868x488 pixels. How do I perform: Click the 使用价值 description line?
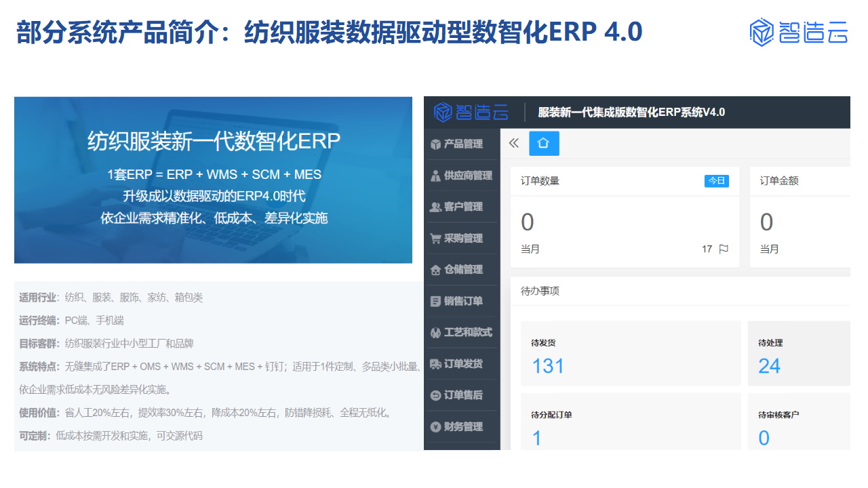point(206,413)
